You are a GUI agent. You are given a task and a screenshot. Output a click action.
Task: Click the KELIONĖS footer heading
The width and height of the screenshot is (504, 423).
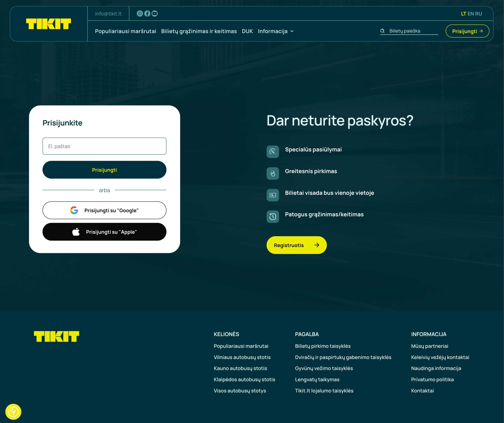pyautogui.click(x=227, y=334)
